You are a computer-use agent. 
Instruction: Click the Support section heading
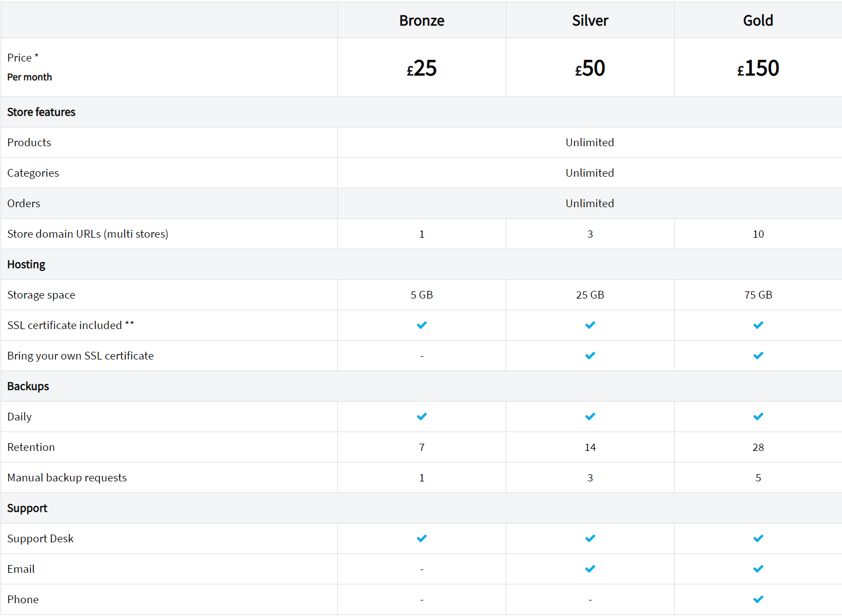[27, 508]
